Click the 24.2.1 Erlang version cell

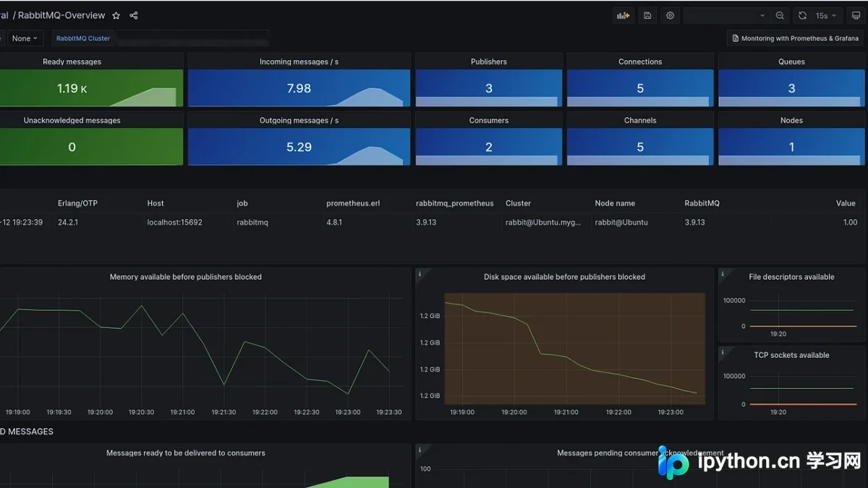pos(68,222)
